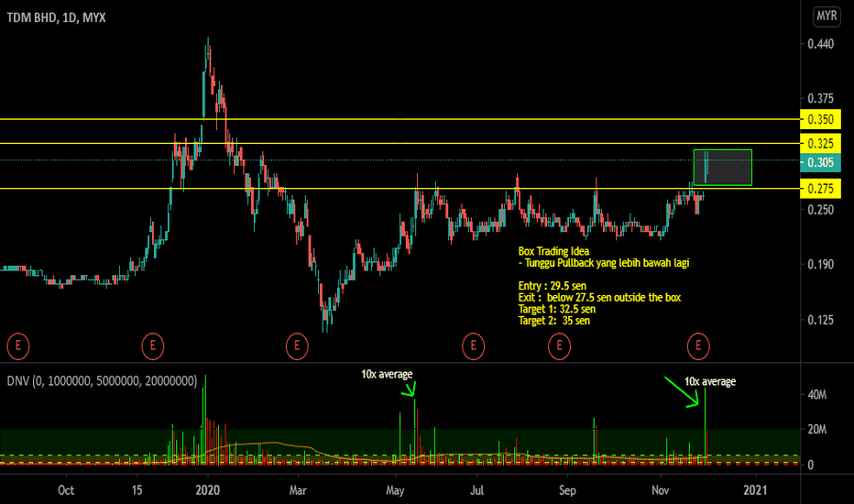Click the 0.250 price axis value
The width and height of the screenshot is (854, 504).
[x=820, y=210]
